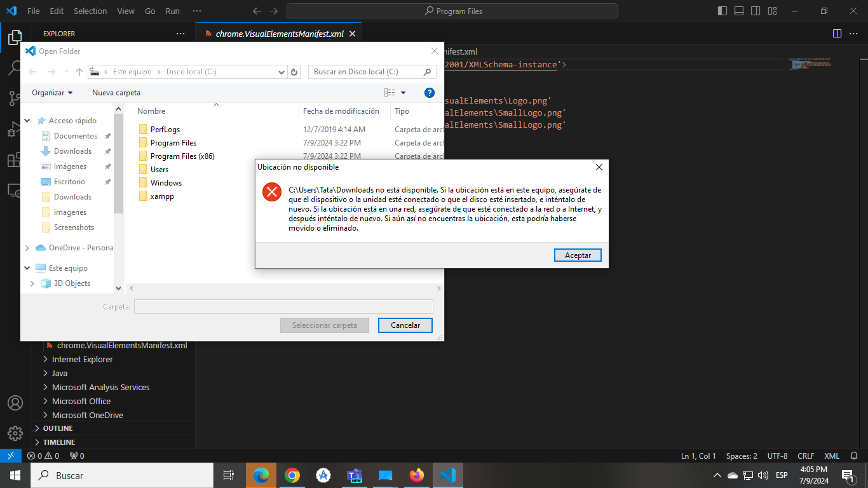Click Aceptar in the error dialog
Screen dimensions: 868x488
[578, 255]
